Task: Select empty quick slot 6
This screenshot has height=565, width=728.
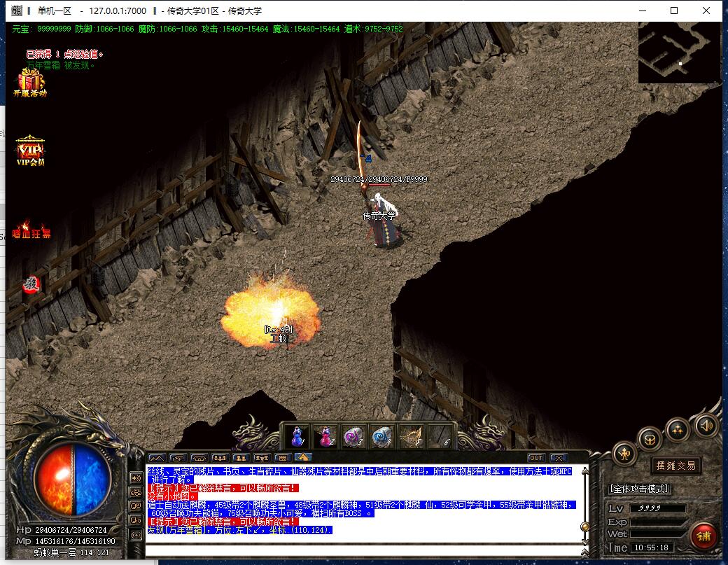Action: [439, 437]
